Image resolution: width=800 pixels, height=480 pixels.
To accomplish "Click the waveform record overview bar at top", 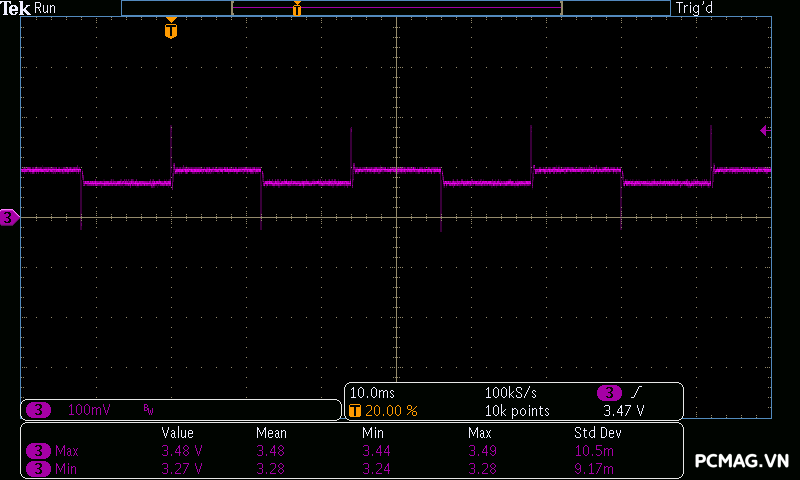I will click(x=395, y=8).
